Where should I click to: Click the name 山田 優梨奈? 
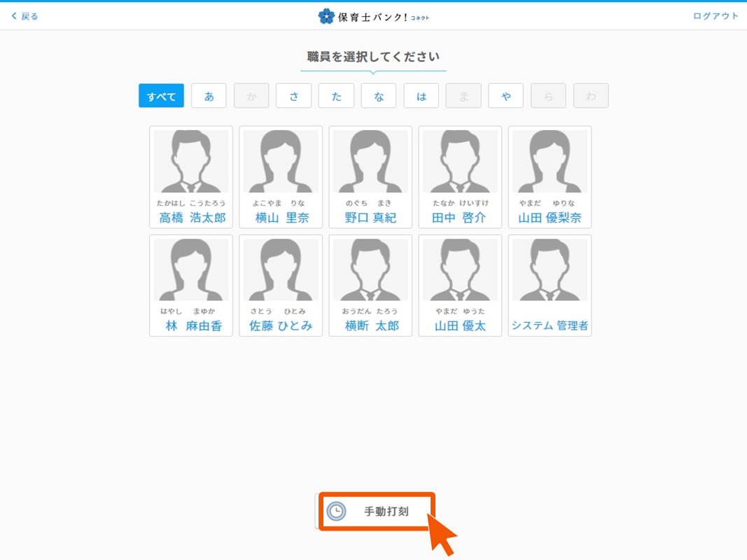(550, 218)
